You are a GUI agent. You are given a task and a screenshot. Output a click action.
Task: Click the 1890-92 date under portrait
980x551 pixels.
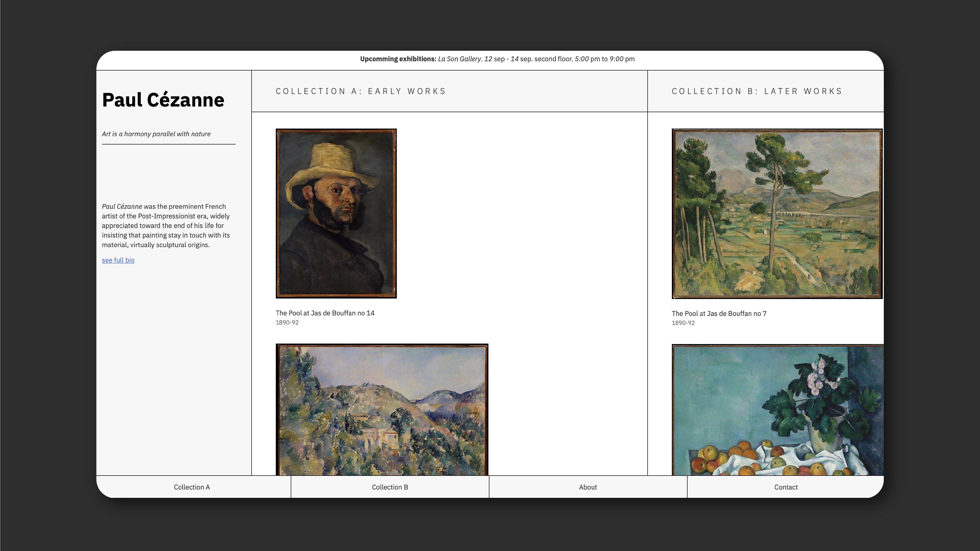(287, 323)
